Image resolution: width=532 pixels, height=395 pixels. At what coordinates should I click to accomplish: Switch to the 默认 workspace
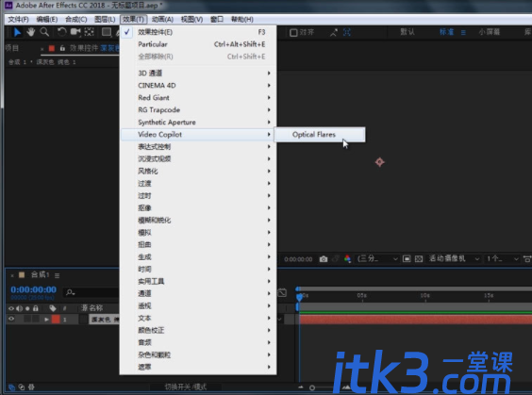407,32
